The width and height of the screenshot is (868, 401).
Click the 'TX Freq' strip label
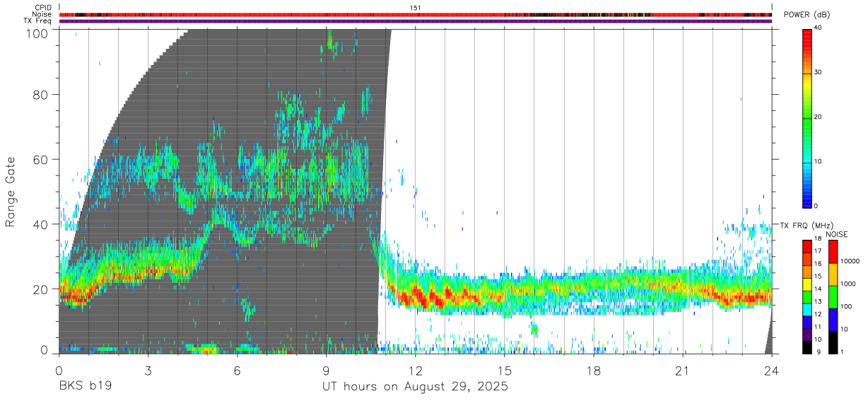pos(38,21)
